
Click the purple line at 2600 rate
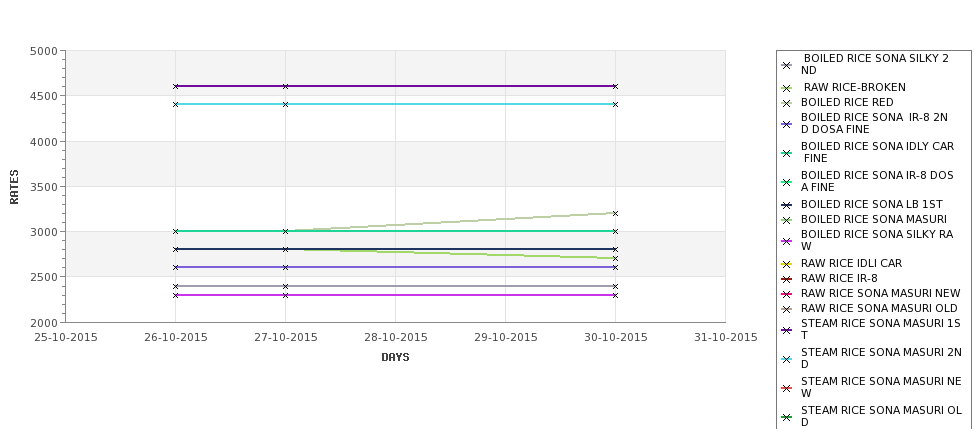pyautogui.click(x=395, y=267)
